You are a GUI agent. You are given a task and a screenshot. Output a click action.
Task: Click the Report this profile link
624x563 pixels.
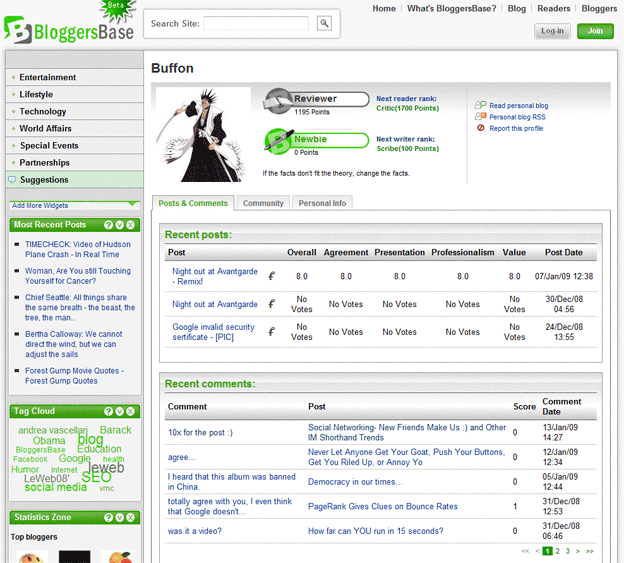coord(516,128)
